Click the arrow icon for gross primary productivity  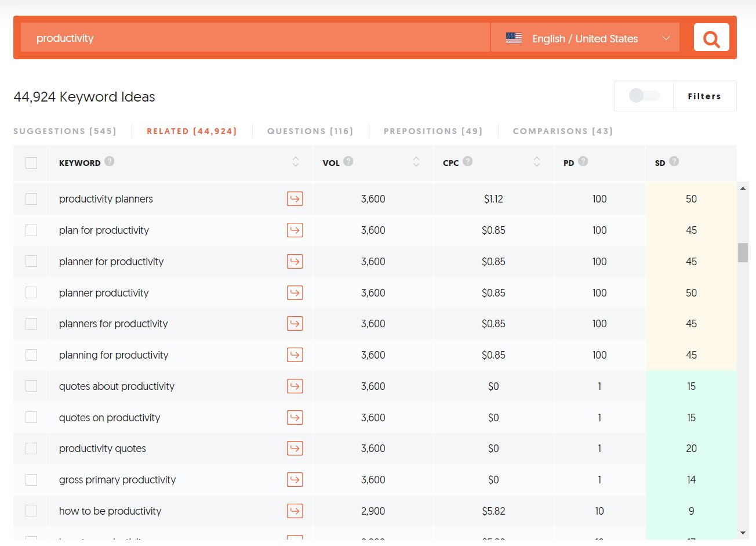pos(295,480)
